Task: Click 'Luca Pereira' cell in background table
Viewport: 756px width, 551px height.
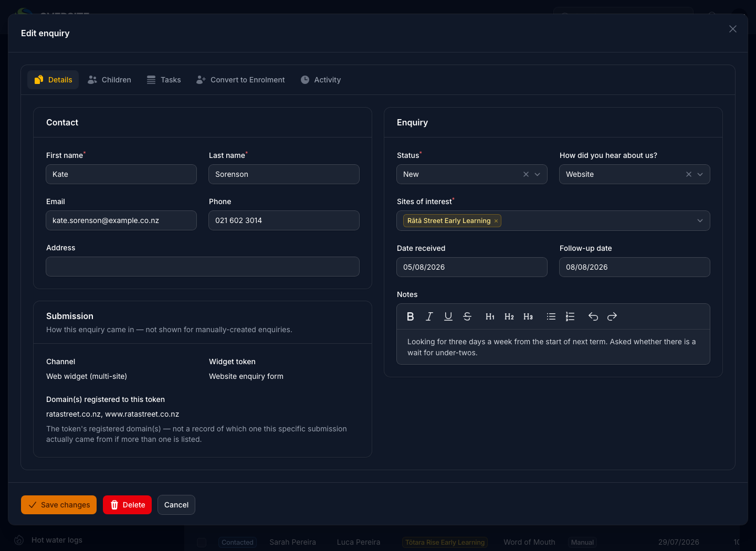Action: coord(359,542)
